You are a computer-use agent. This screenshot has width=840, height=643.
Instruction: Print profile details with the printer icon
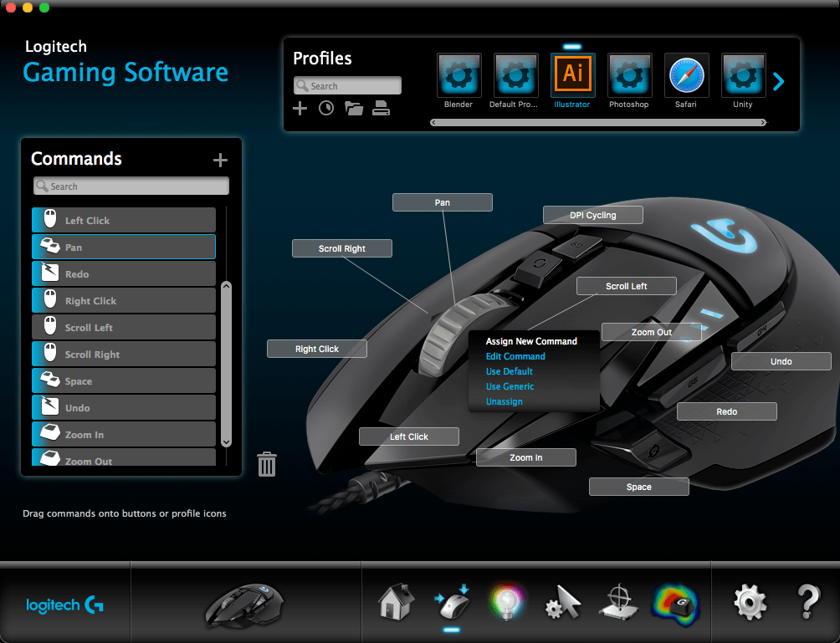coord(381,108)
